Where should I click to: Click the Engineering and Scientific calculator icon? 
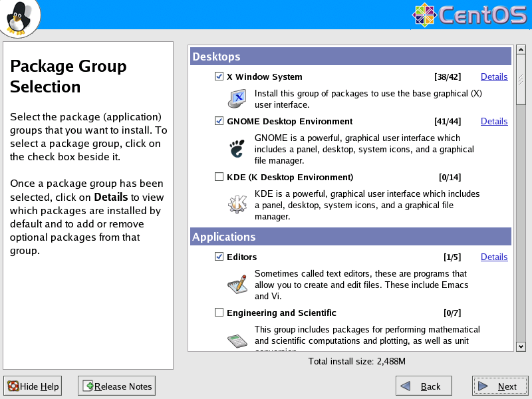point(237,340)
